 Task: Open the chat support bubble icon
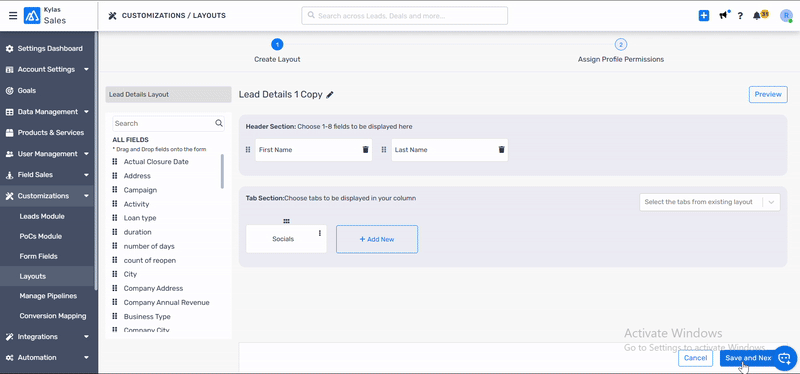point(785,358)
